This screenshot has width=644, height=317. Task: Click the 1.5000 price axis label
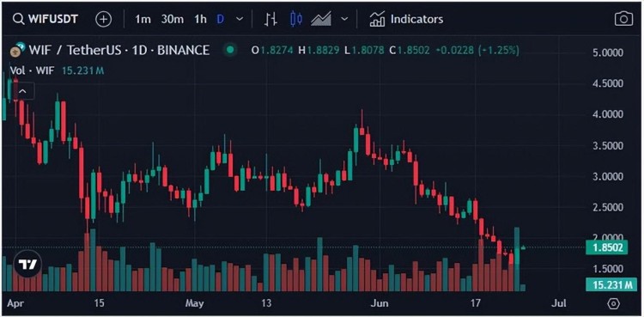point(609,269)
